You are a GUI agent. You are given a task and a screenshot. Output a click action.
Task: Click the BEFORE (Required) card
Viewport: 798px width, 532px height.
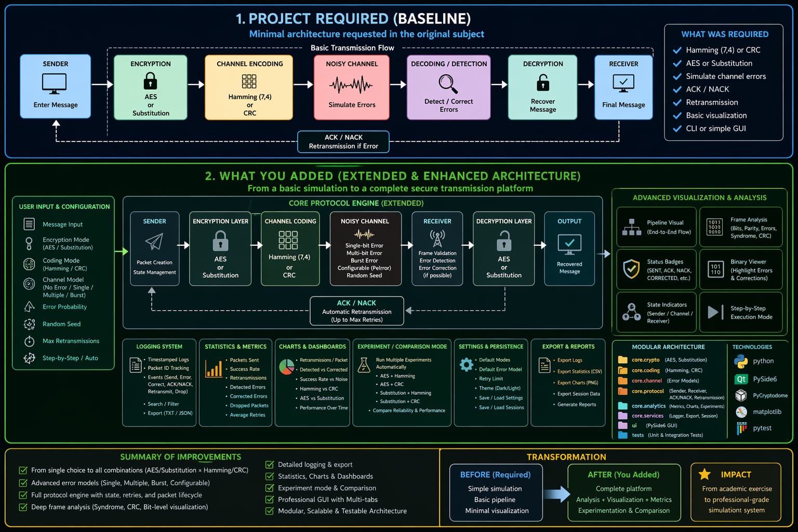tap(496, 493)
